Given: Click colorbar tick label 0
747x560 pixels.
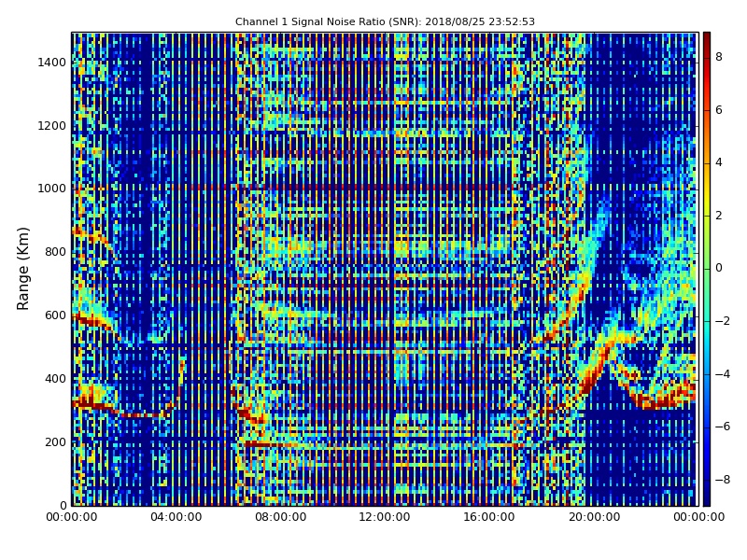Looking at the screenshot, I should point(719,268).
